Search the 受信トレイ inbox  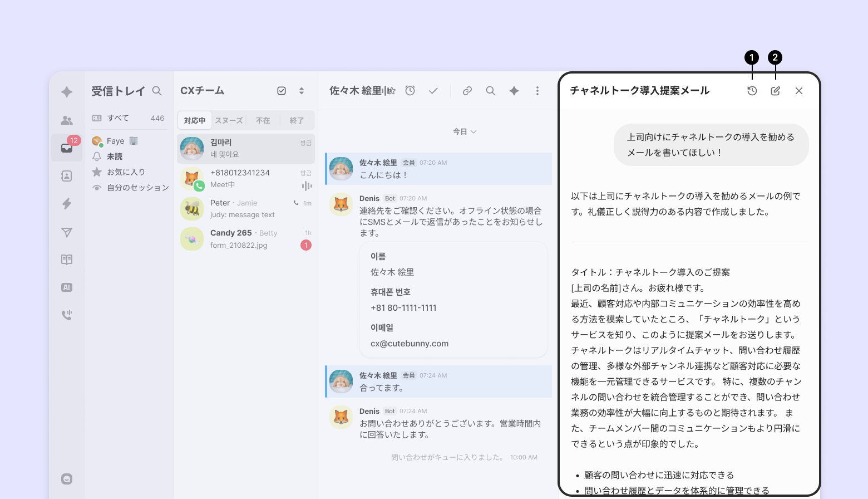pyautogui.click(x=157, y=91)
